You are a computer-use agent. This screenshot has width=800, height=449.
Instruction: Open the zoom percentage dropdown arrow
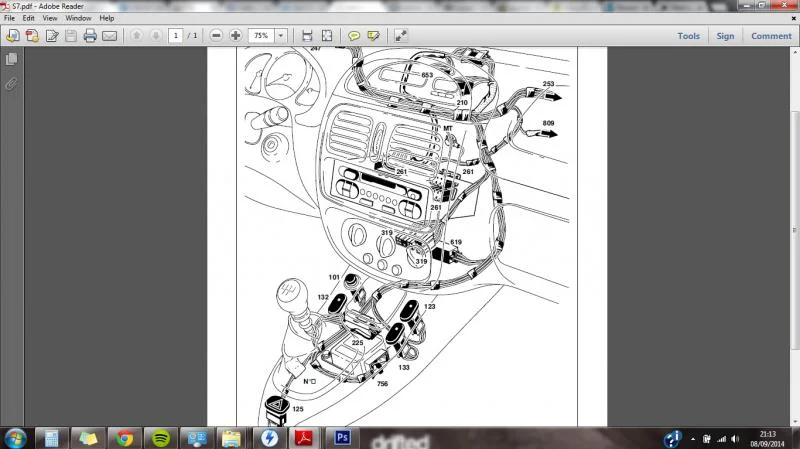click(x=281, y=36)
